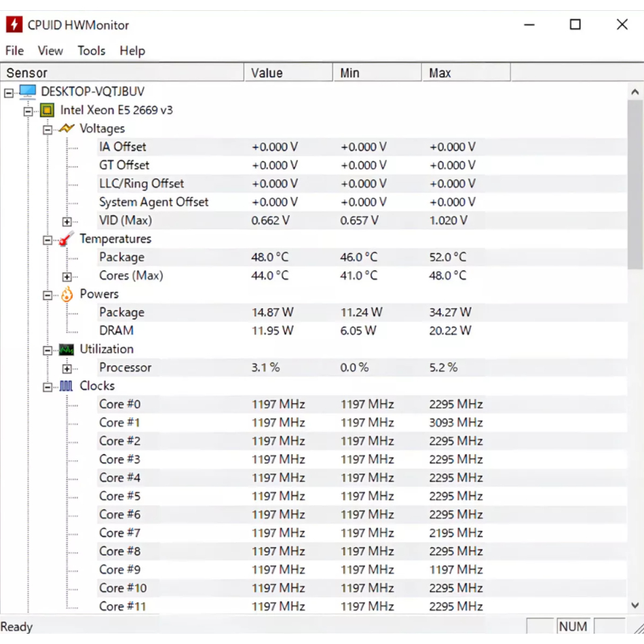This screenshot has width=644, height=644.
Task: Expand the Processor utilization entry
Action: 67,368
